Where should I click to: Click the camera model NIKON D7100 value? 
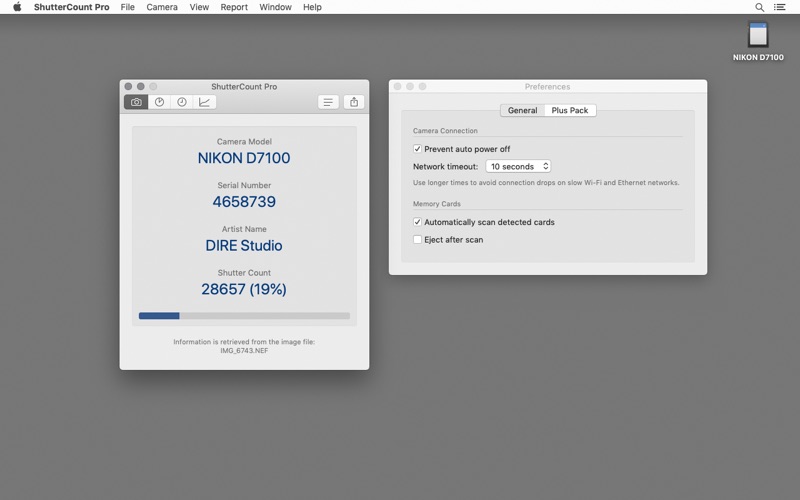244,158
